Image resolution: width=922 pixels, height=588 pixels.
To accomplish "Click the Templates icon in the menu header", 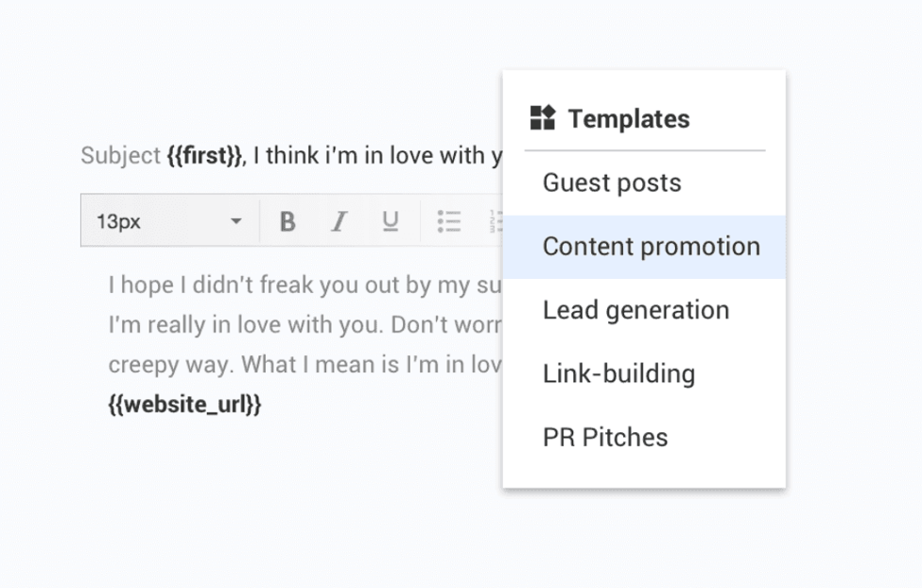I will click(542, 118).
